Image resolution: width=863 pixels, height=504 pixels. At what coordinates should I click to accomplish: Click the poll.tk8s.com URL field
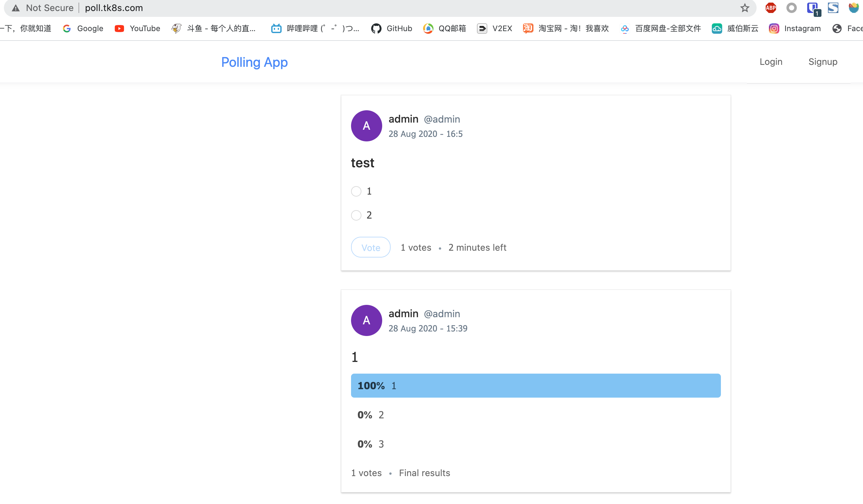pyautogui.click(x=114, y=8)
